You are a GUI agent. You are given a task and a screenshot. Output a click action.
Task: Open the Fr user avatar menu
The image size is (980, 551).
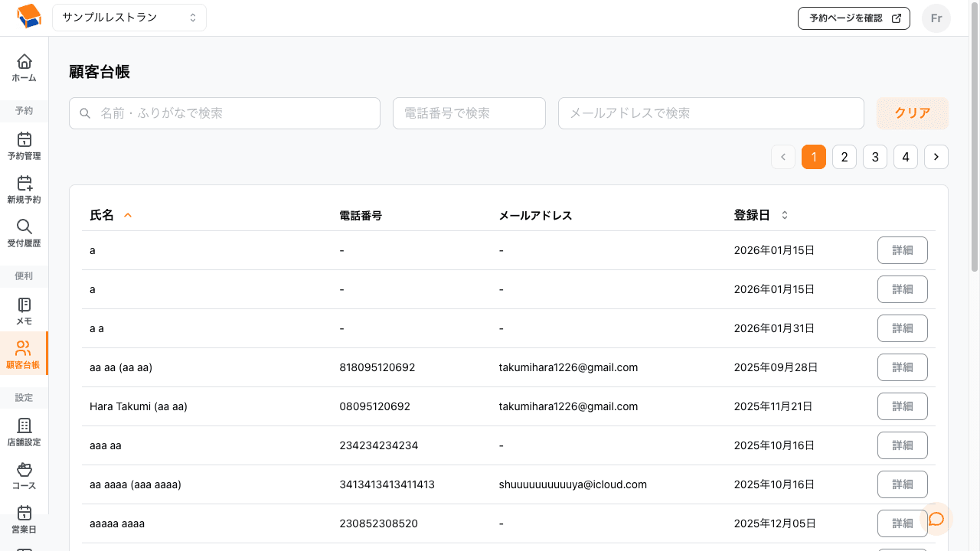936,18
